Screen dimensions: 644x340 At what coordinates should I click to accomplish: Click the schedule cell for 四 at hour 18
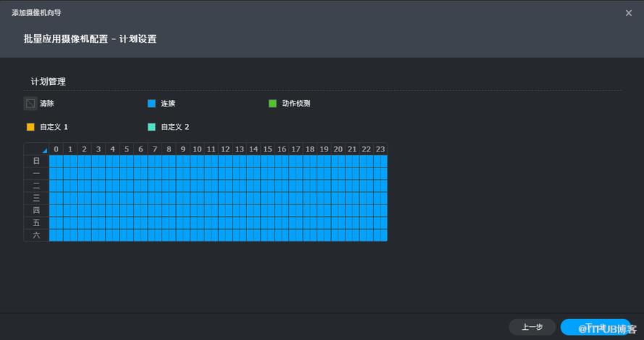(310, 210)
